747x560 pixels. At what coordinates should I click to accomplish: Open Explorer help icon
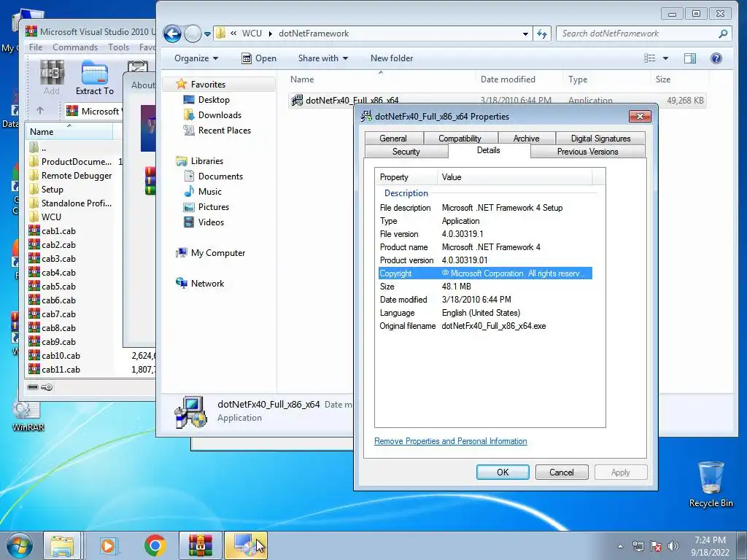[716, 58]
